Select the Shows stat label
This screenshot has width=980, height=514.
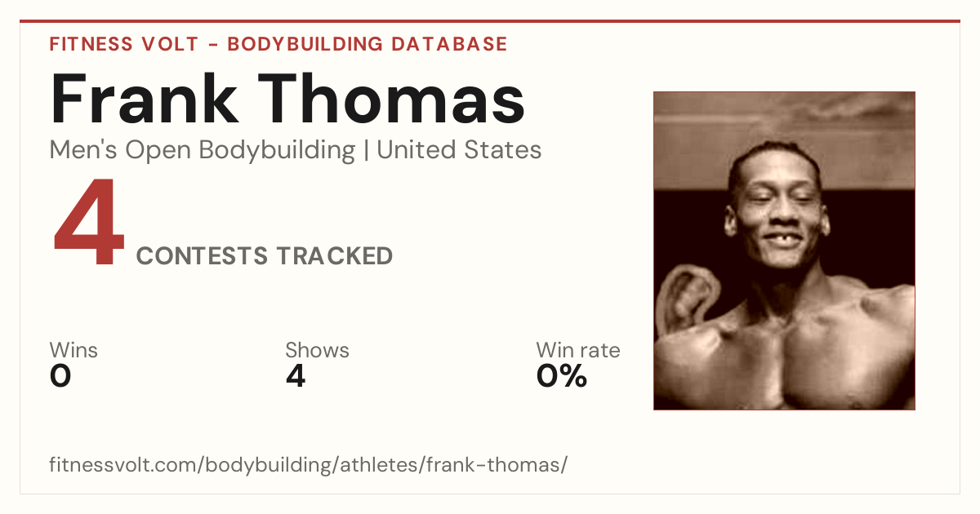point(317,350)
